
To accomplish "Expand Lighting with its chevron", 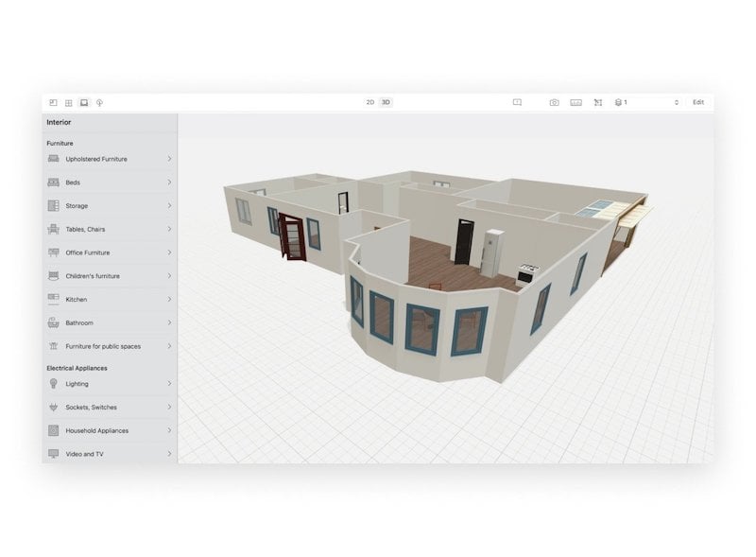I will [x=169, y=384].
